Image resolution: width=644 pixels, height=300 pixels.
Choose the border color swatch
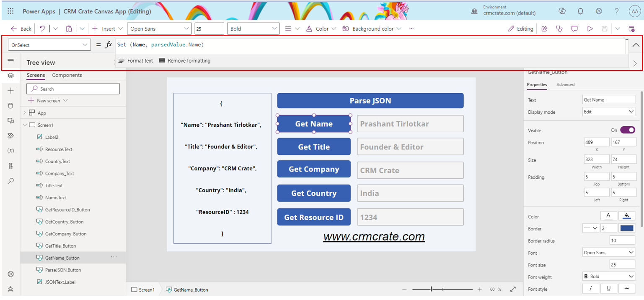(x=627, y=228)
